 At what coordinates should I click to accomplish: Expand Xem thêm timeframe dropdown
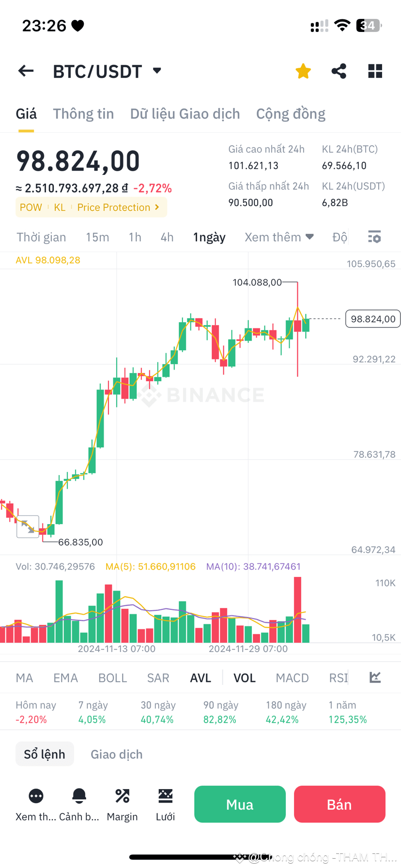tap(279, 237)
